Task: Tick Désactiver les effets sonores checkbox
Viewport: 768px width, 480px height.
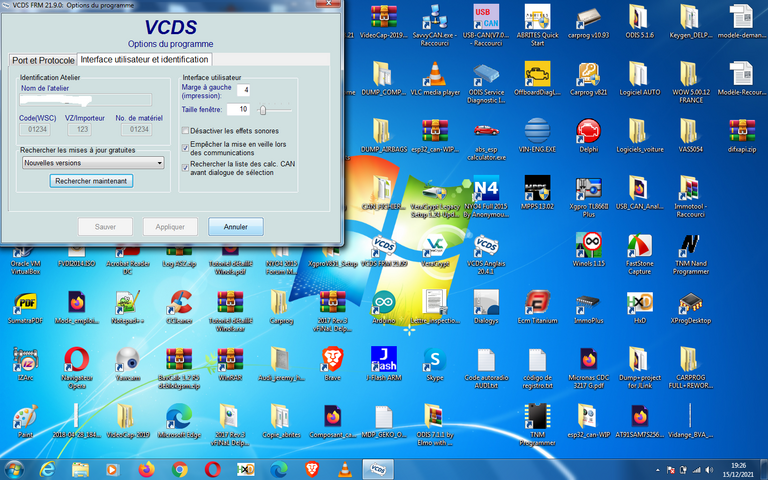Action: tap(185, 131)
